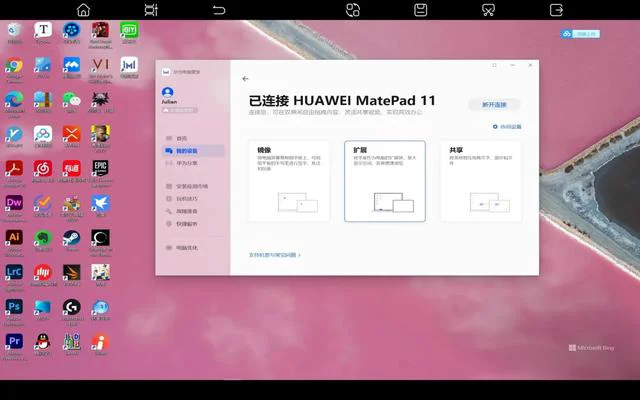The image size is (640, 400).
Task: Click the PC Manager logo in title bar
Action: pos(165,72)
